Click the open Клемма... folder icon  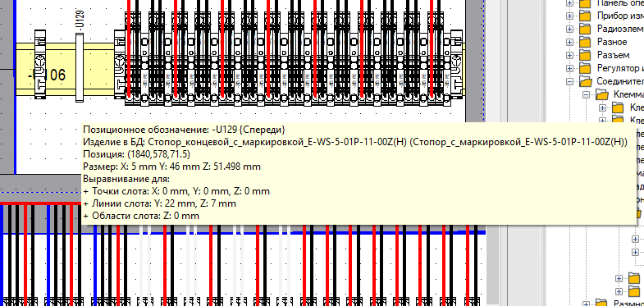(602, 94)
